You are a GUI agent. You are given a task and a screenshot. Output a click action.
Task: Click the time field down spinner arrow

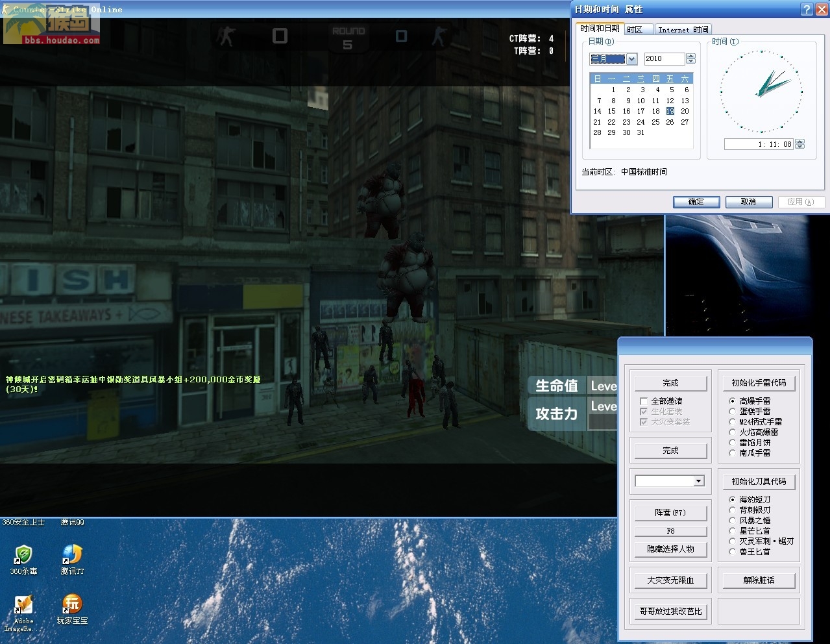click(799, 147)
